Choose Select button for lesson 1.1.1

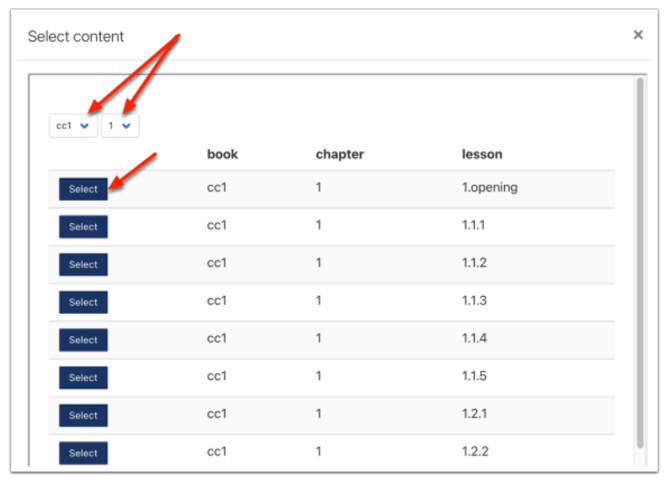[83, 227]
